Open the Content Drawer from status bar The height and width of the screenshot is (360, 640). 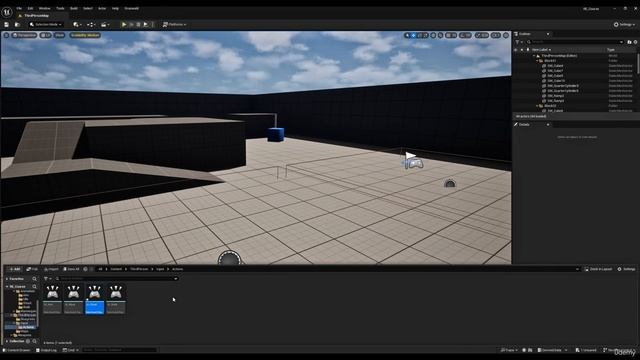(x=17, y=350)
